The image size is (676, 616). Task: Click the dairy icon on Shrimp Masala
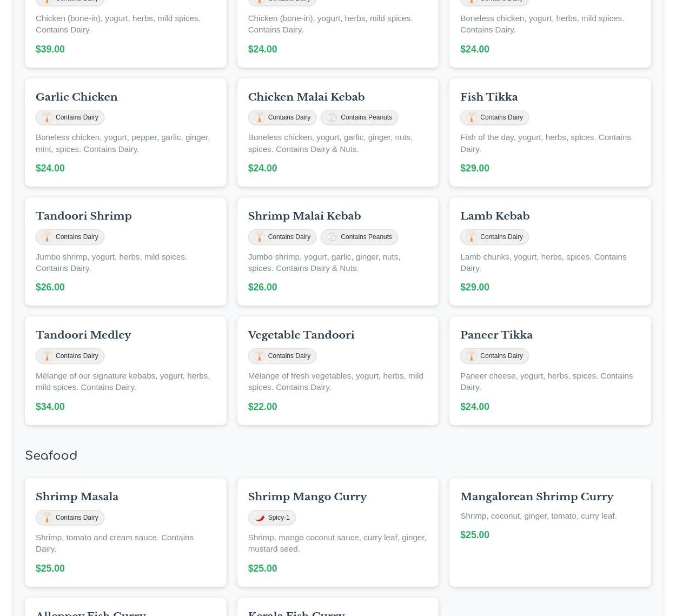pyautogui.click(x=47, y=518)
